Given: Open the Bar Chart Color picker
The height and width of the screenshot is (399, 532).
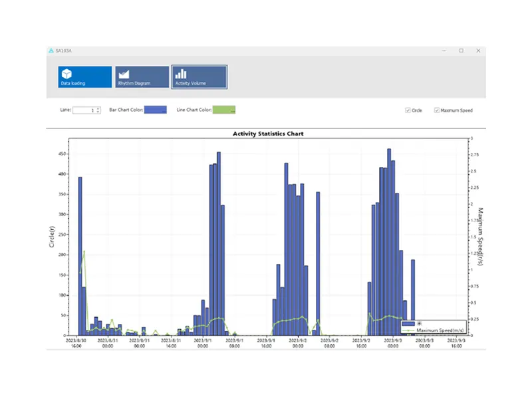Looking at the screenshot, I should [156, 110].
